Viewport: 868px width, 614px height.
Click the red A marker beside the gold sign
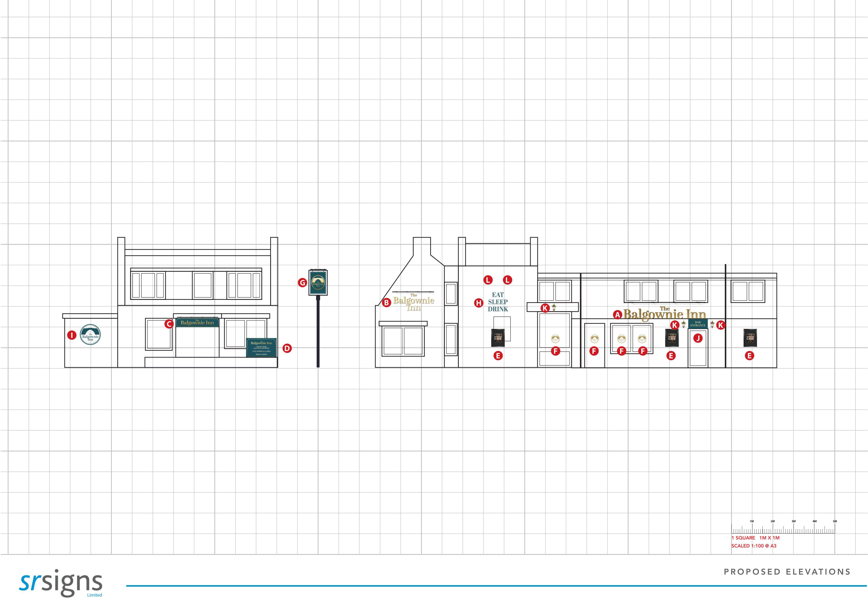tap(617, 315)
